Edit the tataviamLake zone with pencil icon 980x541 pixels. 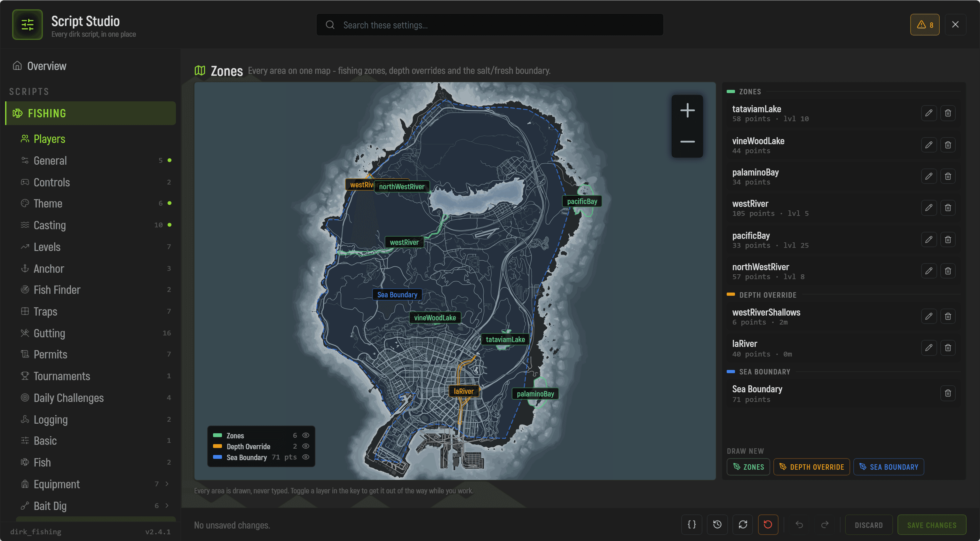click(929, 113)
